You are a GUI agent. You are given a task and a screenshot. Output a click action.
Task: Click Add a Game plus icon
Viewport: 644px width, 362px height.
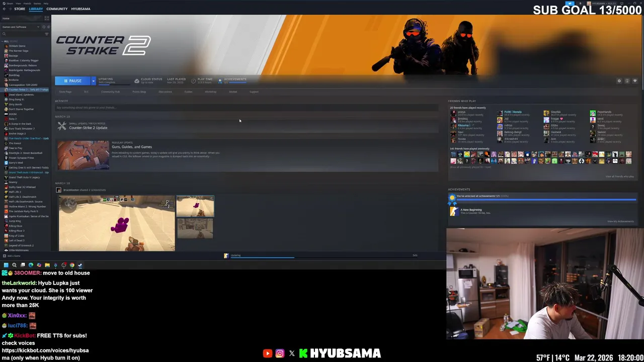[5, 256]
